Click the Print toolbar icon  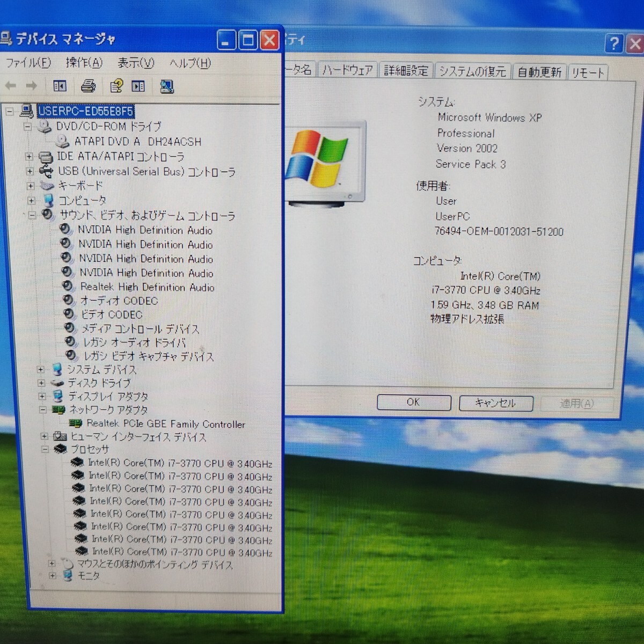[88, 86]
